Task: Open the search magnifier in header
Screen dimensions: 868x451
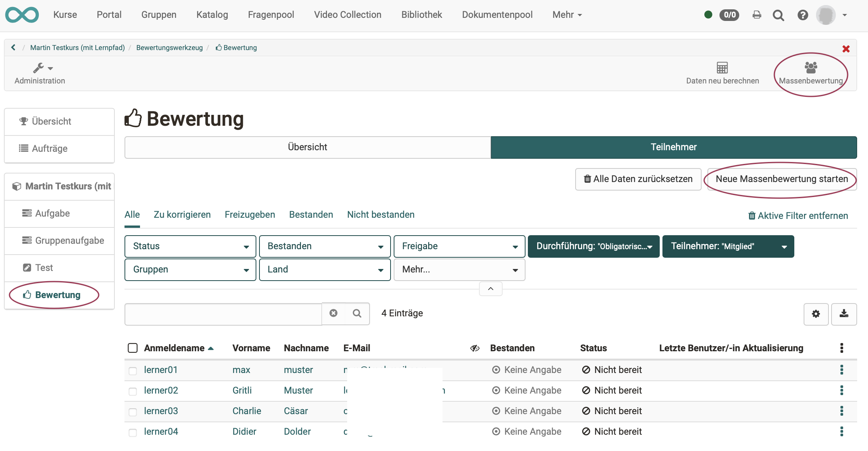Action: (778, 15)
